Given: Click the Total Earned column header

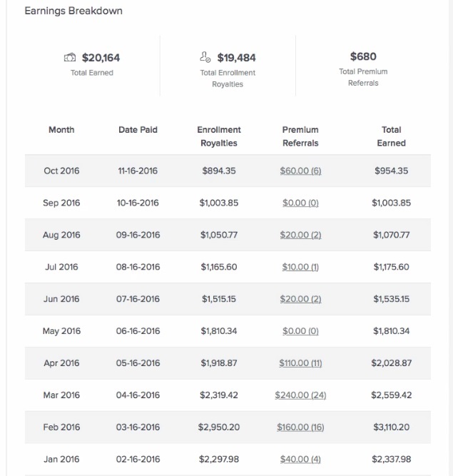Looking at the screenshot, I should tap(392, 136).
